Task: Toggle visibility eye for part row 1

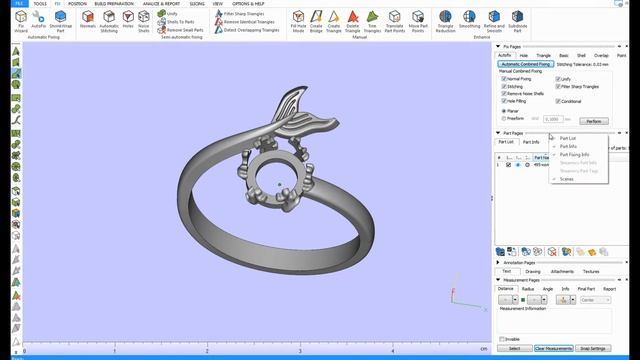Action: [x=518, y=165]
